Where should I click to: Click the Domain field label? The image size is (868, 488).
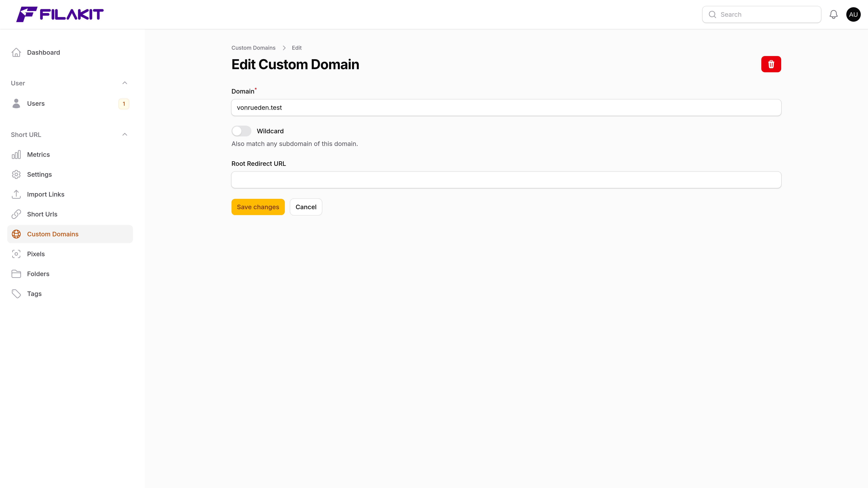click(x=243, y=91)
